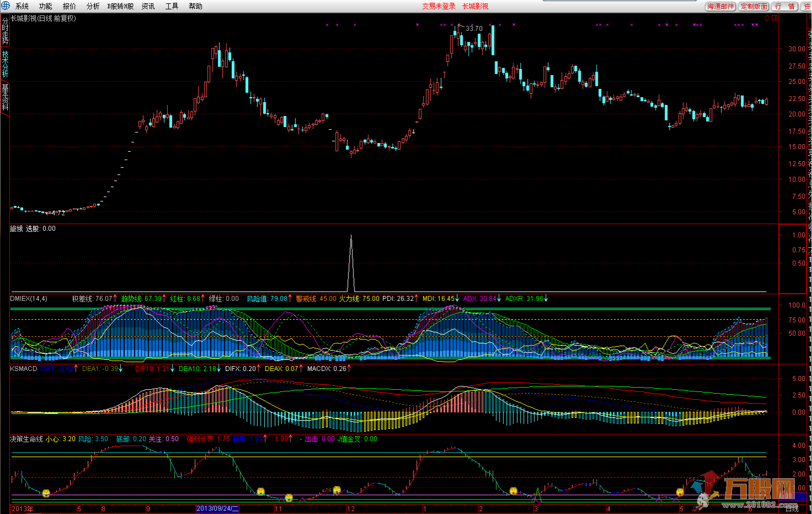Click the J值金叉: 0.00 value

357,439
